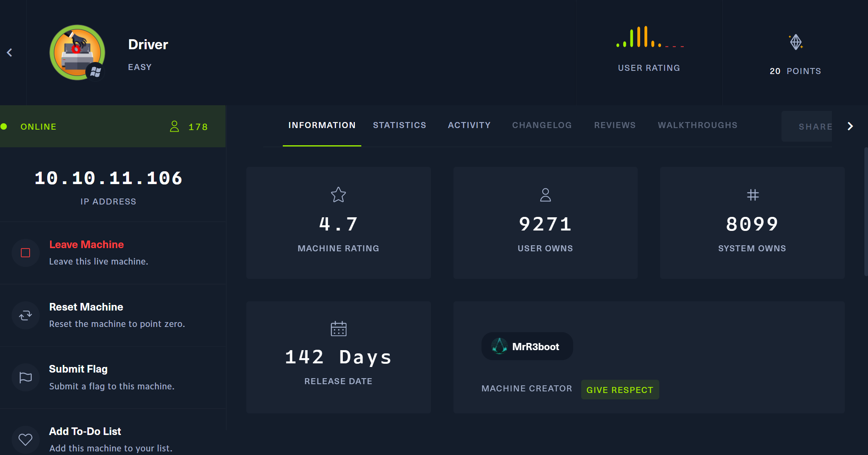
Task: Click the online users person icon
Action: coord(174,126)
